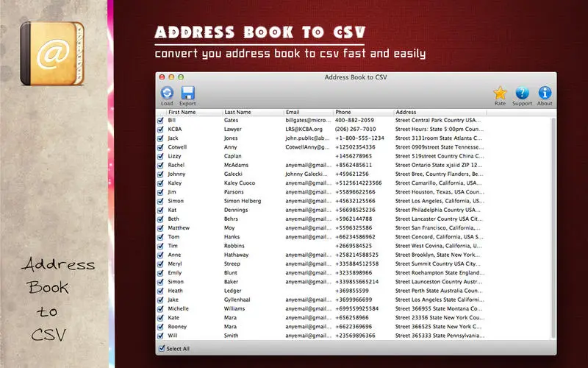Click the Phone column header
The image size is (588, 368).
coord(363,112)
